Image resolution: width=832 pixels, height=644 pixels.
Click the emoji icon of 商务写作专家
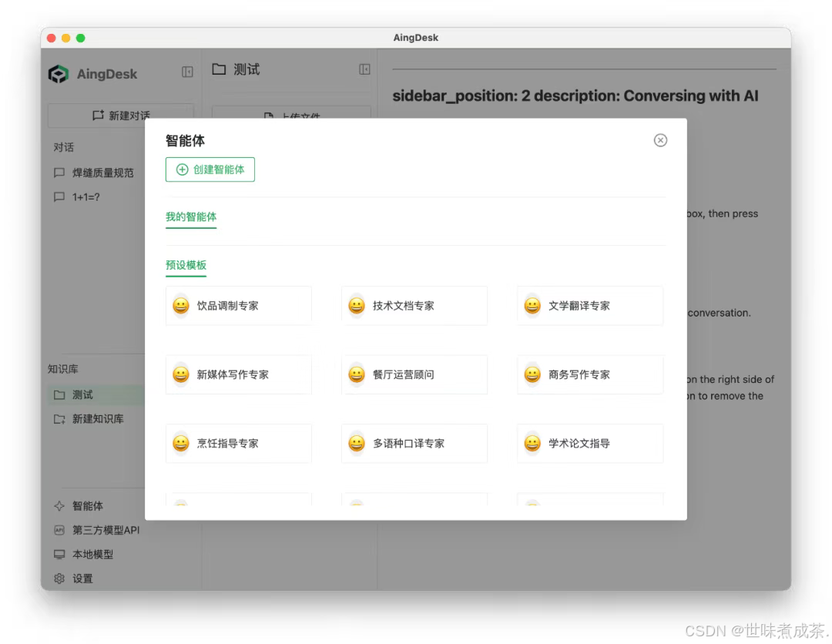point(532,374)
